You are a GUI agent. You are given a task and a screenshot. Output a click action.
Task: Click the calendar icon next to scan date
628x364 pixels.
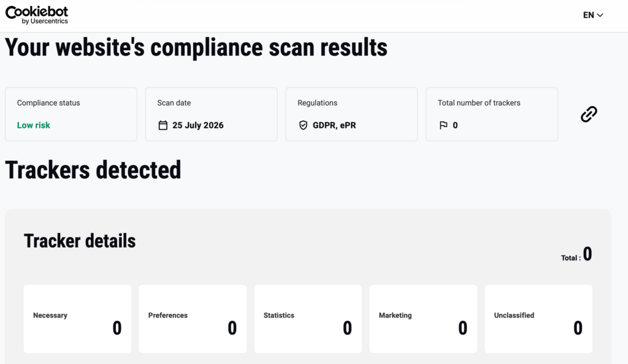click(163, 125)
